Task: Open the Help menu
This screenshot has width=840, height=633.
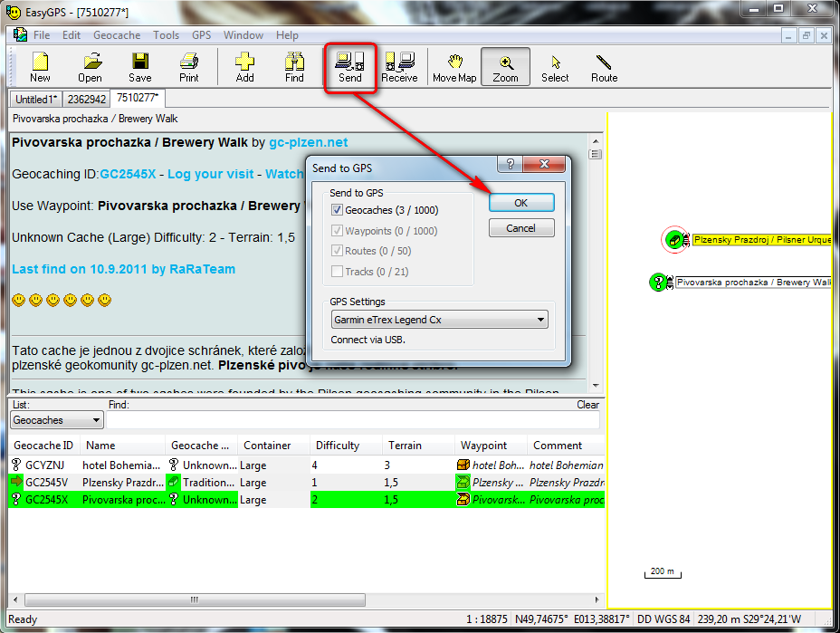Action: (x=287, y=35)
